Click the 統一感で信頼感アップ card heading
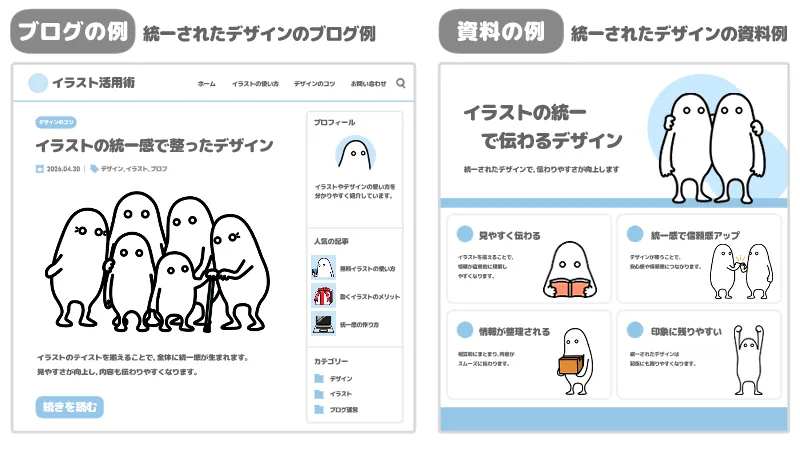The height and width of the screenshot is (450, 800). click(x=695, y=236)
